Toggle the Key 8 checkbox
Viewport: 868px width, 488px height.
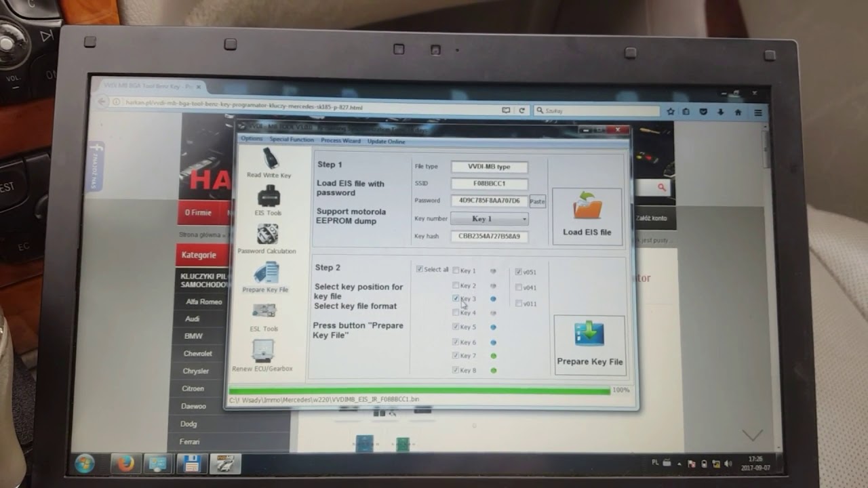(x=456, y=370)
